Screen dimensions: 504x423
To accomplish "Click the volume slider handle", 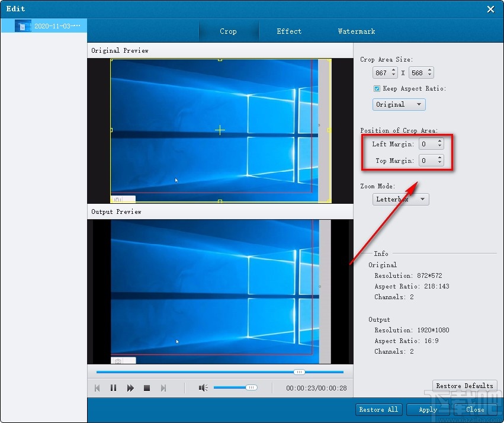I will [251, 387].
